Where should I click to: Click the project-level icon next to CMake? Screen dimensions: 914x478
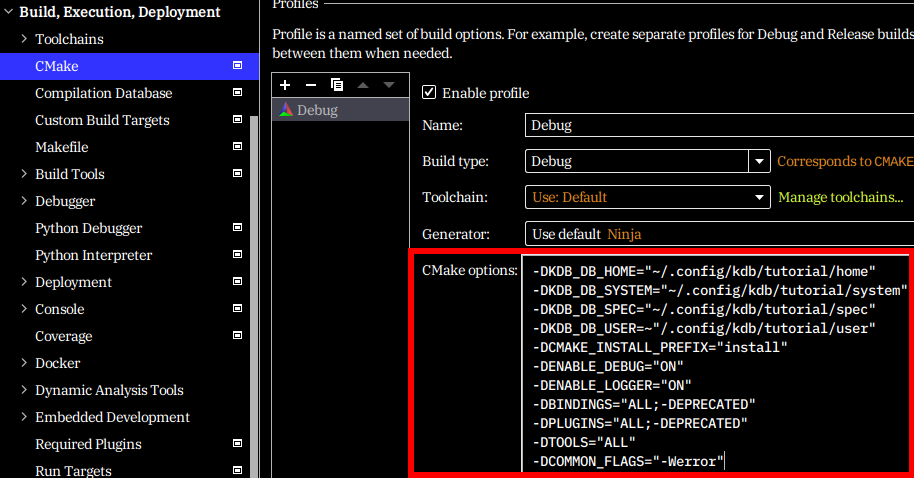point(237,66)
